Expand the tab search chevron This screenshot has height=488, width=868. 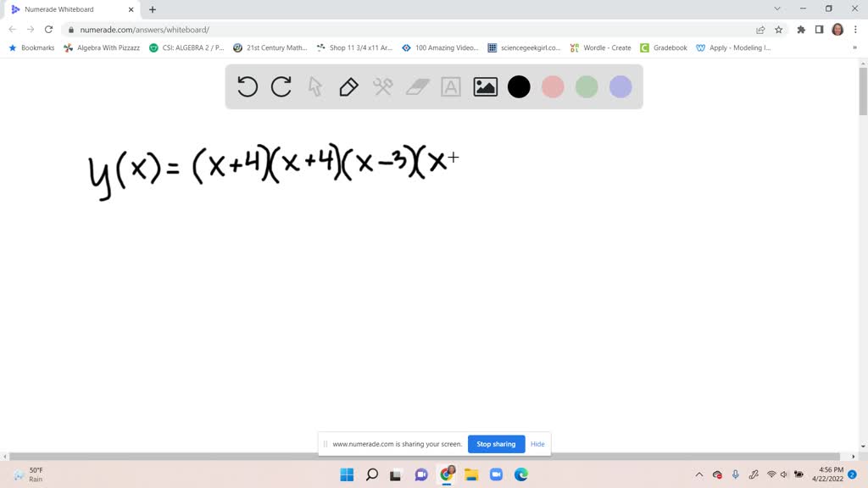click(x=777, y=9)
